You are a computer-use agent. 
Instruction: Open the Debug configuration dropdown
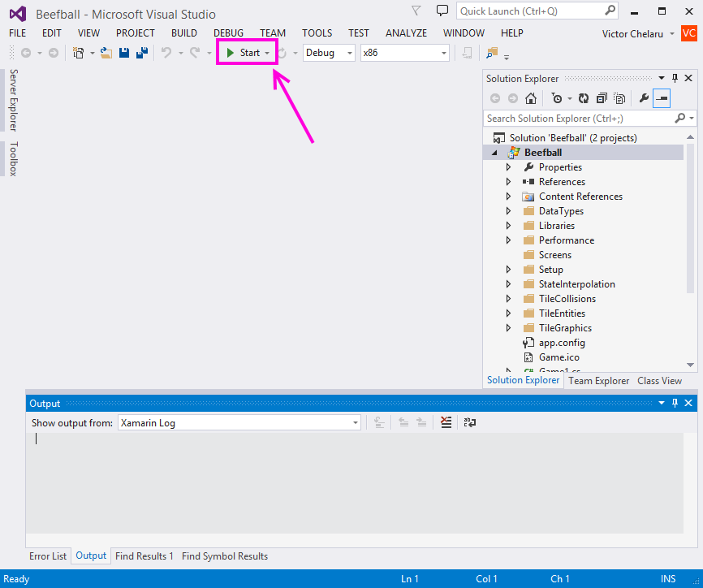(x=329, y=53)
